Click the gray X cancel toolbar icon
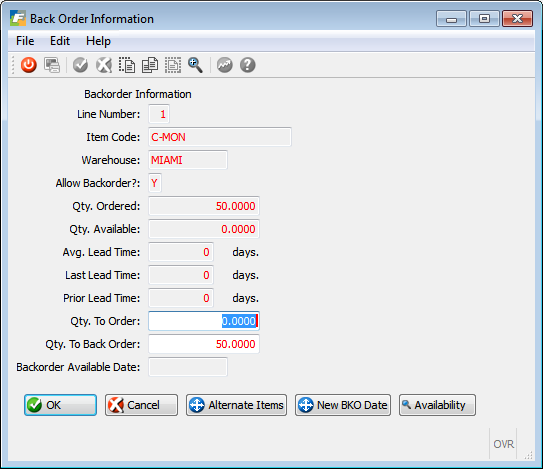The height and width of the screenshot is (469, 543). 104,65
